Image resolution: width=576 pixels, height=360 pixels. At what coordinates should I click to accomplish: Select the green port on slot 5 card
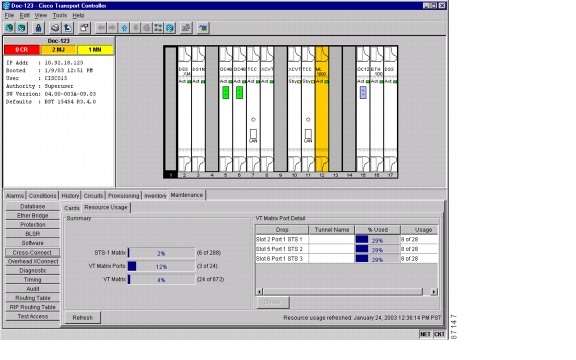pyautogui.click(x=226, y=92)
